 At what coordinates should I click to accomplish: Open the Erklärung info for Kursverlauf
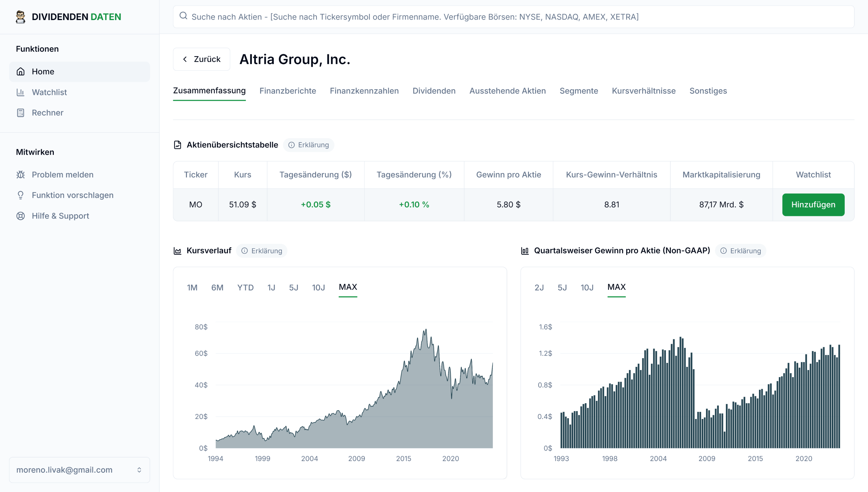tap(262, 251)
